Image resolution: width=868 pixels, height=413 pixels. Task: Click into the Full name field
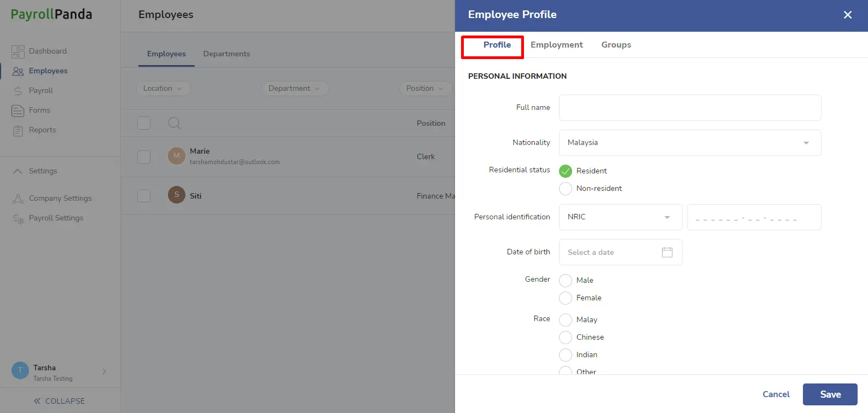(690, 108)
